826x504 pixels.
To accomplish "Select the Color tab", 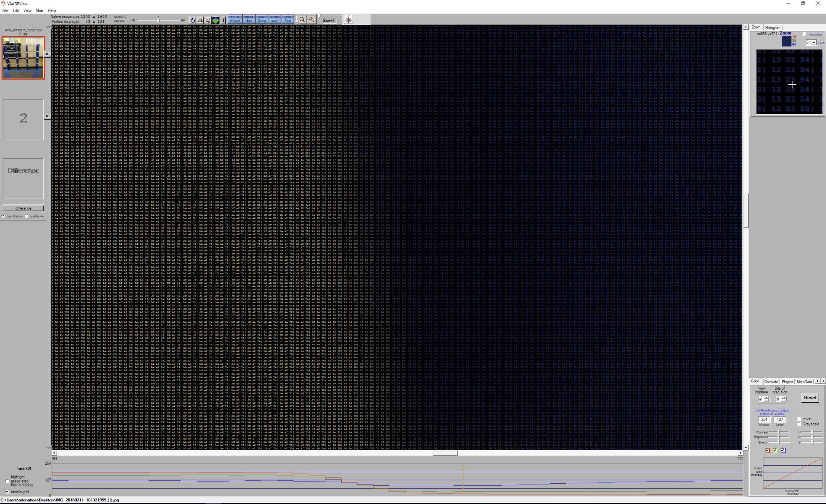I will click(x=755, y=381).
